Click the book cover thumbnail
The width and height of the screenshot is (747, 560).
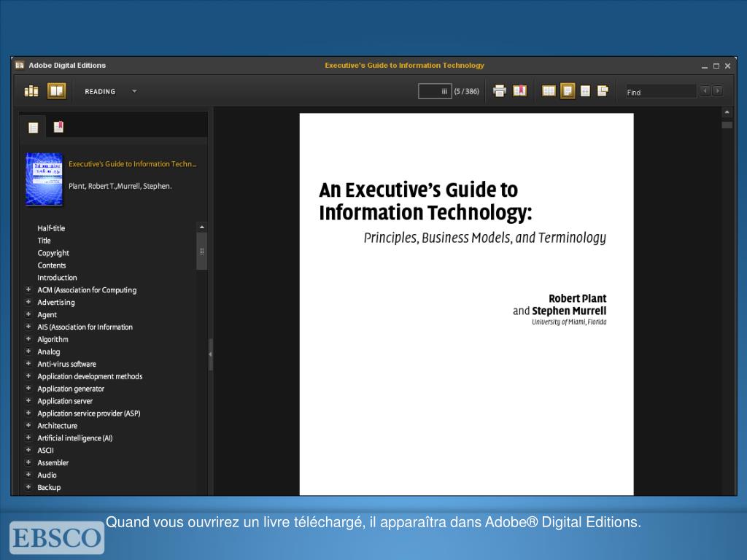pyautogui.click(x=44, y=179)
